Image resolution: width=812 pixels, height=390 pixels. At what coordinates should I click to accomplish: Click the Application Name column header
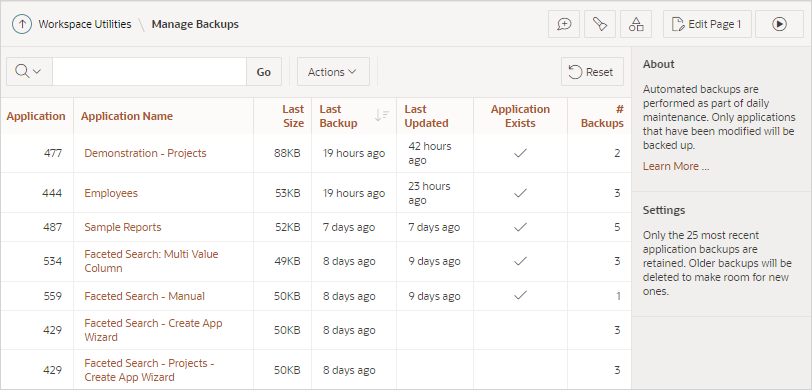coord(127,116)
